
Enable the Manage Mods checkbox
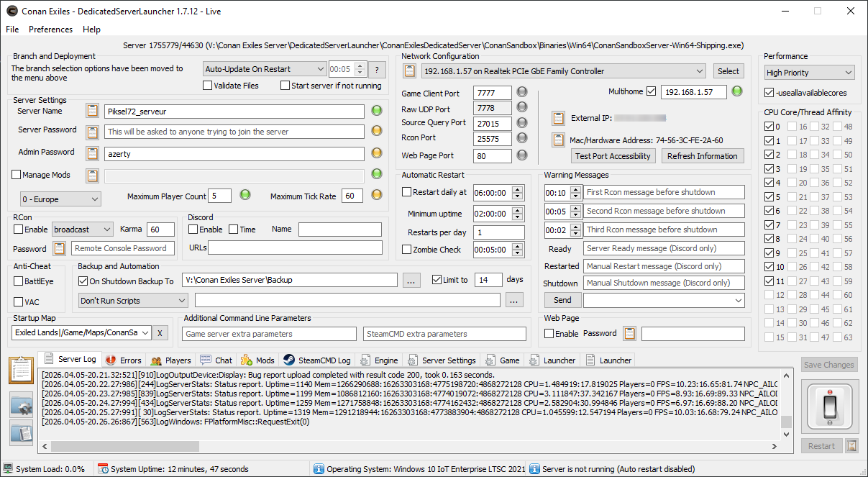[17, 175]
